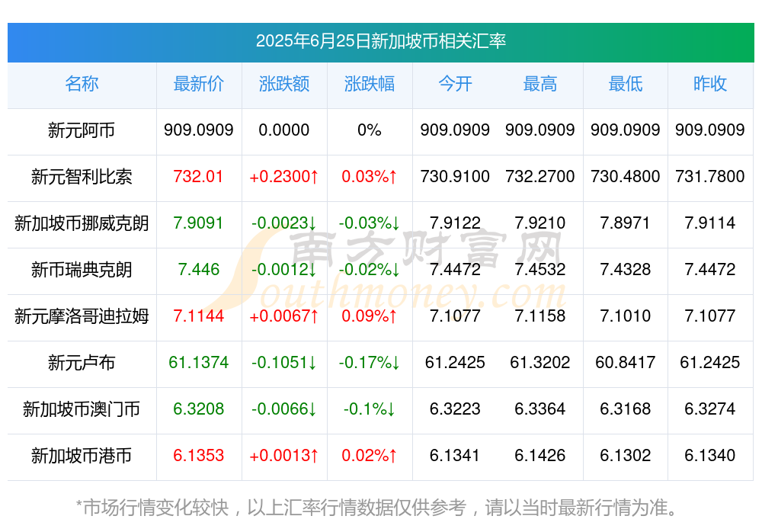Click the 最高 column header

coord(540,84)
